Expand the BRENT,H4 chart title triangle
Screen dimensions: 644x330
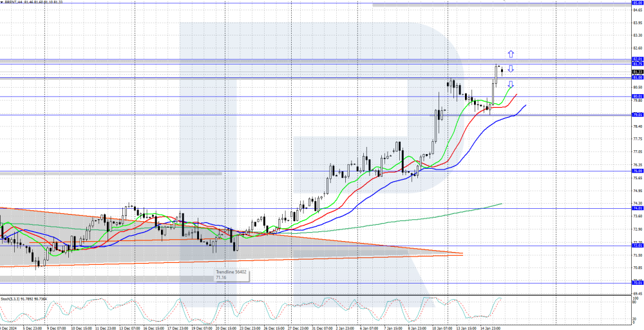pyautogui.click(x=2, y=3)
